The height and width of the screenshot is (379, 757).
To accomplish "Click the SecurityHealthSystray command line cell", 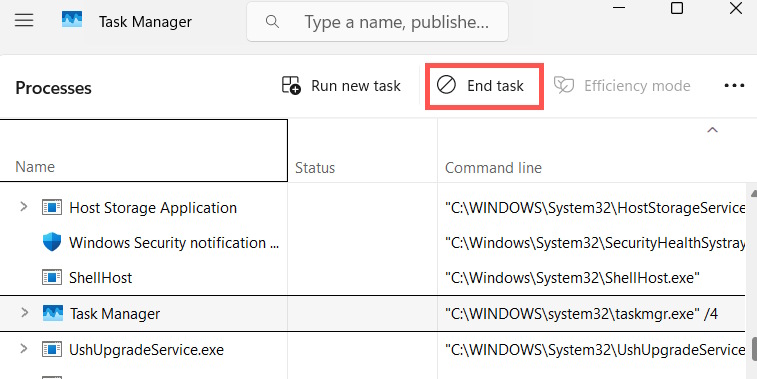I will tap(595, 243).
